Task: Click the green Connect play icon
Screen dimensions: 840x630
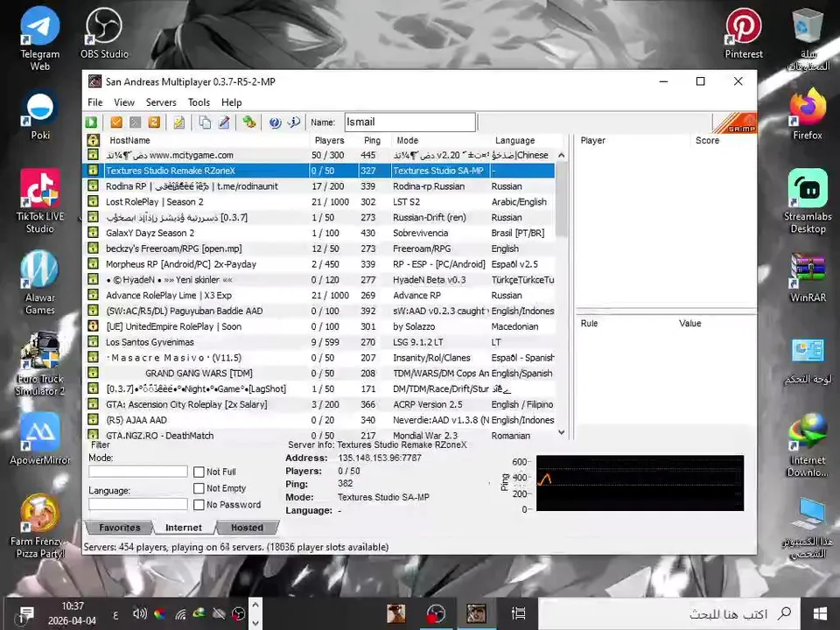Action: pyautogui.click(x=92, y=122)
